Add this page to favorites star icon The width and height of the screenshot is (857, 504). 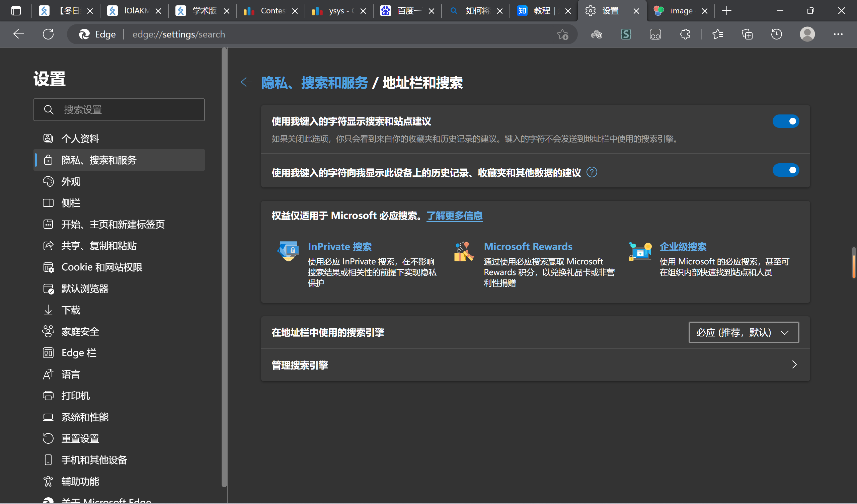(562, 34)
